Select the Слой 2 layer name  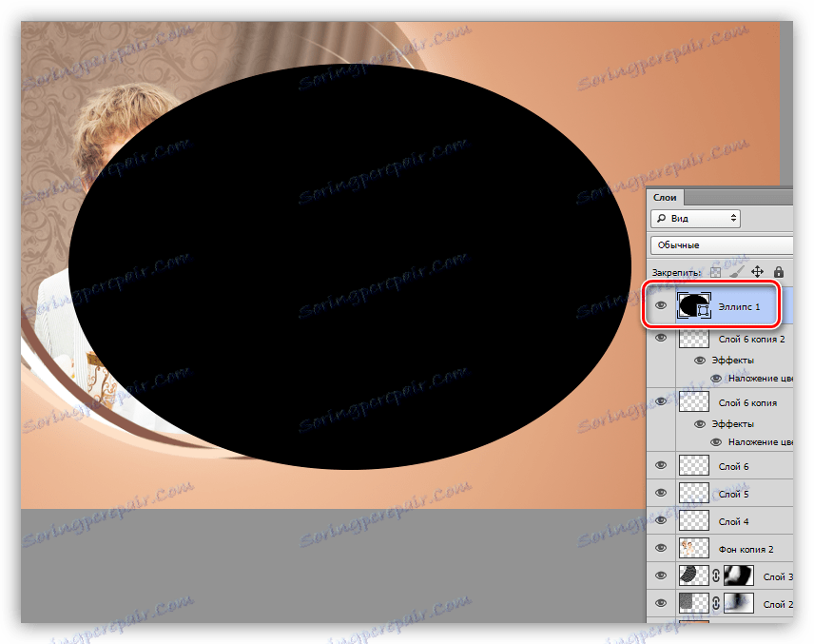click(778, 605)
